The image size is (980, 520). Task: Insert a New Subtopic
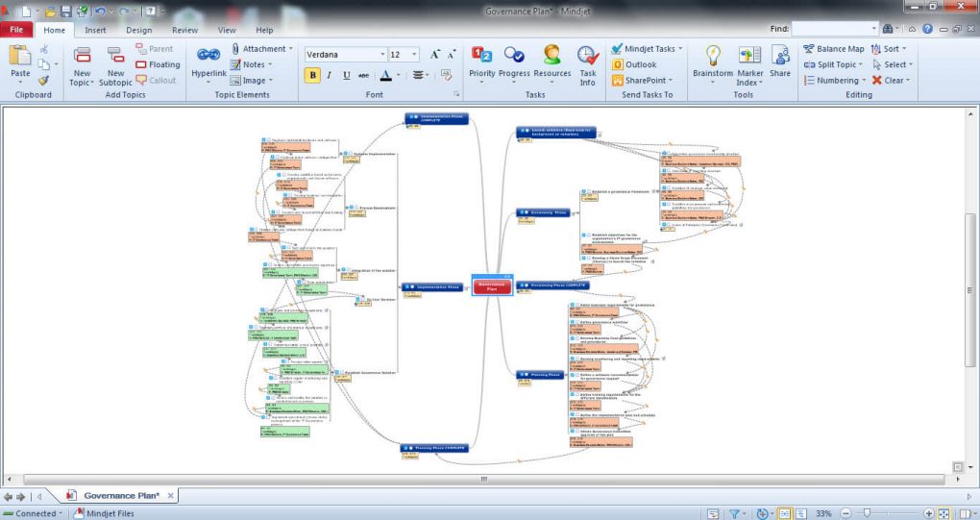point(115,65)
